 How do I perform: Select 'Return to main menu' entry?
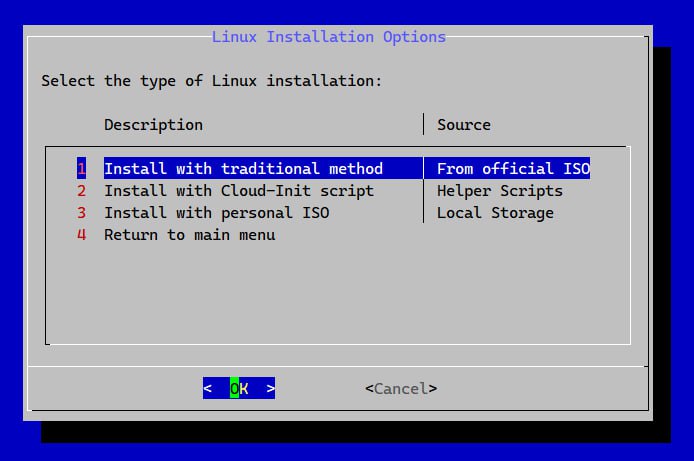[190, 235]
